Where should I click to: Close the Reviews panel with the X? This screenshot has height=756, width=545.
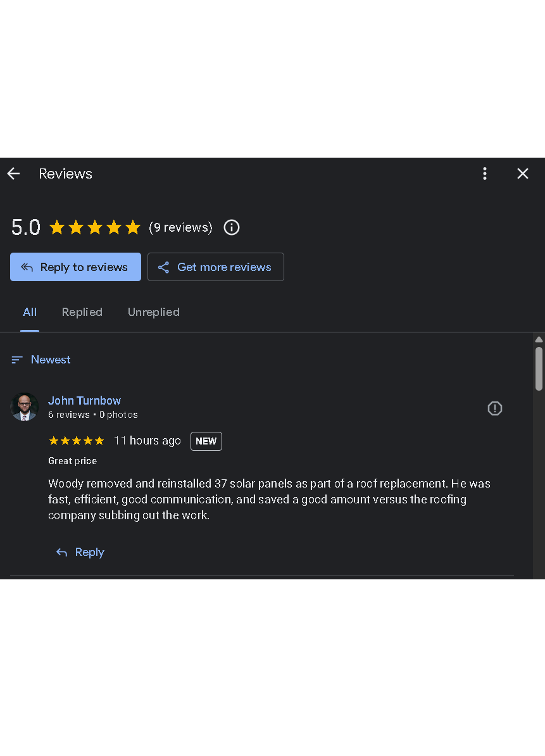coord(523,173)
